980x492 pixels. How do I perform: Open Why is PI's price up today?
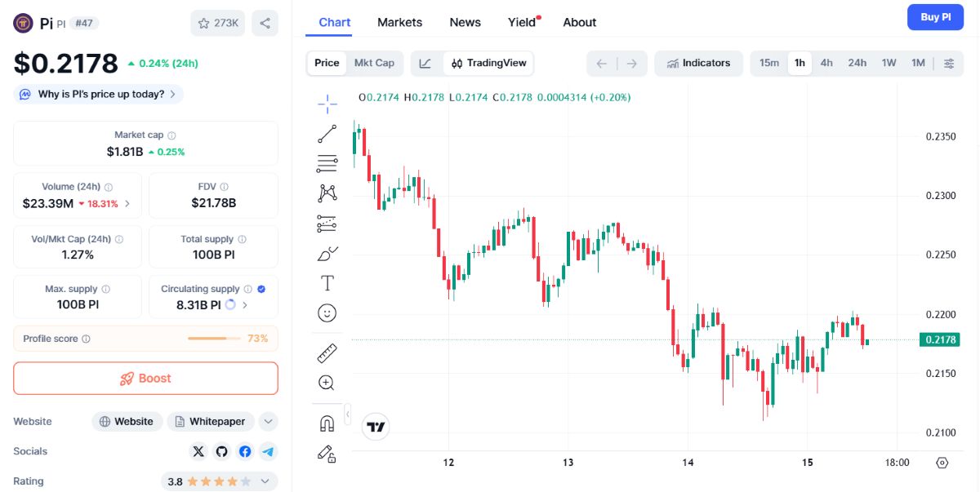pyautogui.click(x=99, y=94)
